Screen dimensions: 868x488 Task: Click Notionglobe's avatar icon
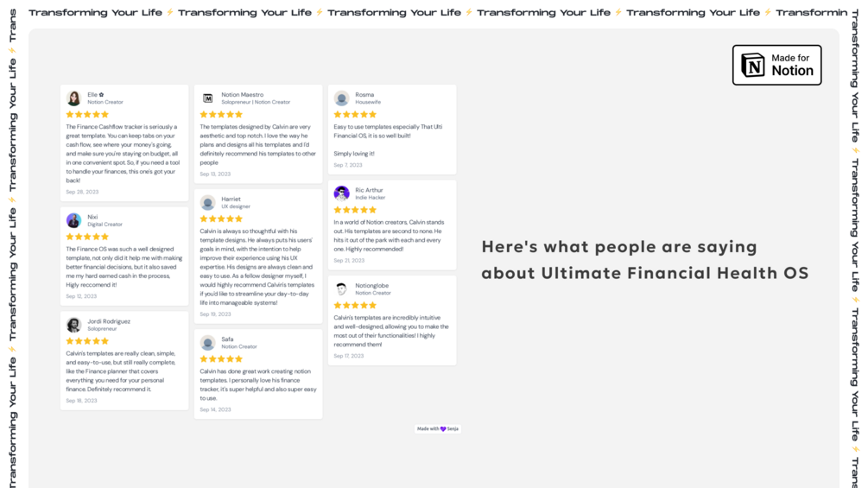pyautogui.click(x=341, y=288)
